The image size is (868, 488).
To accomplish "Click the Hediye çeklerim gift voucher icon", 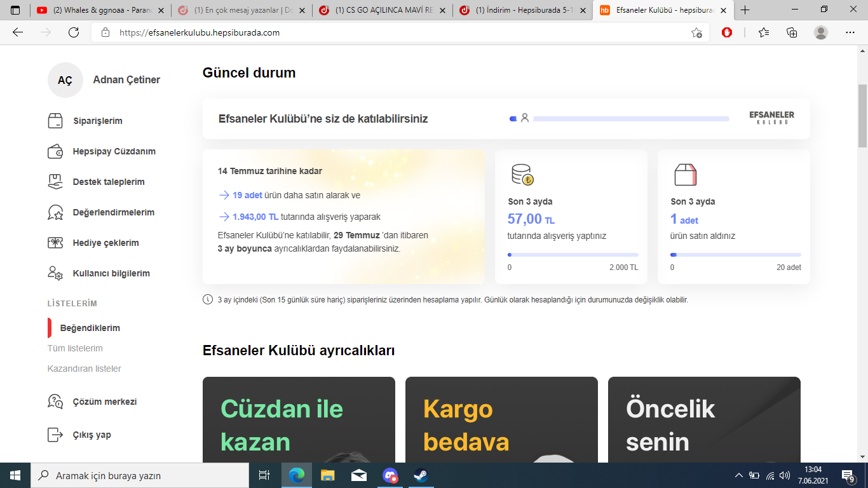I will (x=55, y=243).
